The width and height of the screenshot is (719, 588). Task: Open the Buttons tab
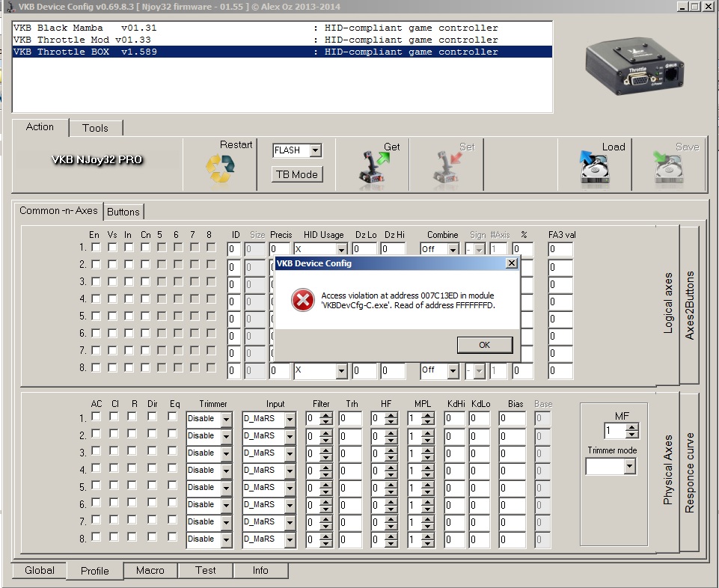tap(123, 212)
